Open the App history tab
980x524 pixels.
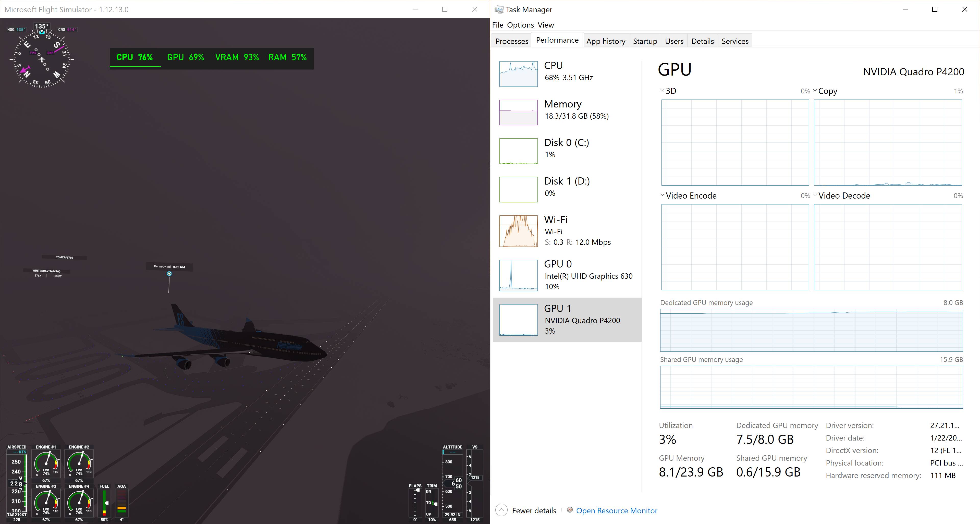click(x=606, y=41)
